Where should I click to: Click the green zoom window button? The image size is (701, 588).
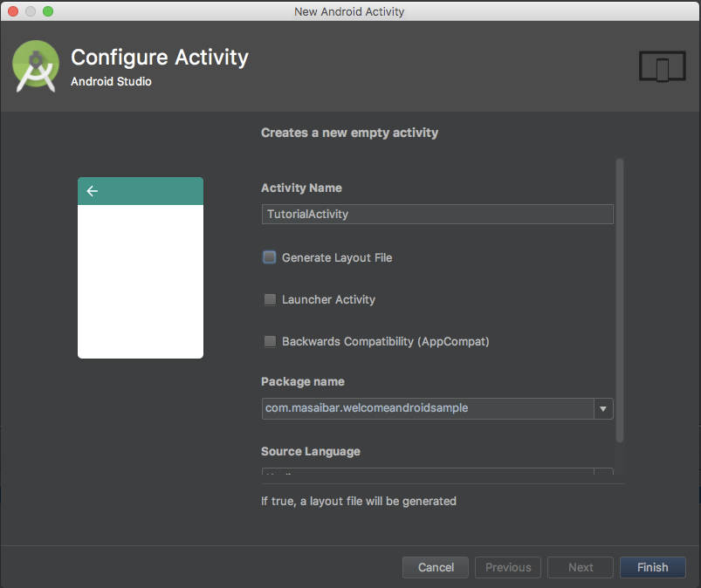coord(48,11)
